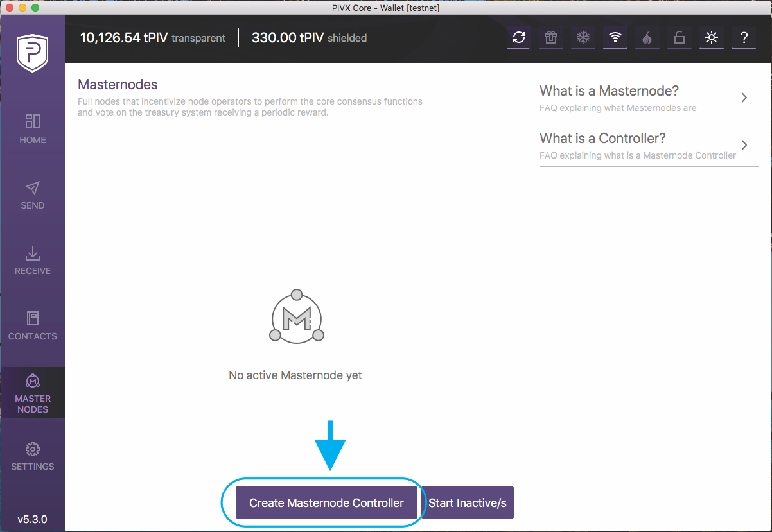The width and height of the screenshot is (772, 532).
Task: Click the v5.3.0 version label
Action: point(32,519)
